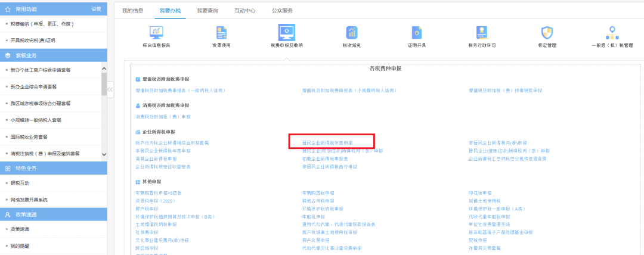Screen dimensions: 644x255
Task: Open 扣缴企业所得税报告表 link
Action: point(325,158)
